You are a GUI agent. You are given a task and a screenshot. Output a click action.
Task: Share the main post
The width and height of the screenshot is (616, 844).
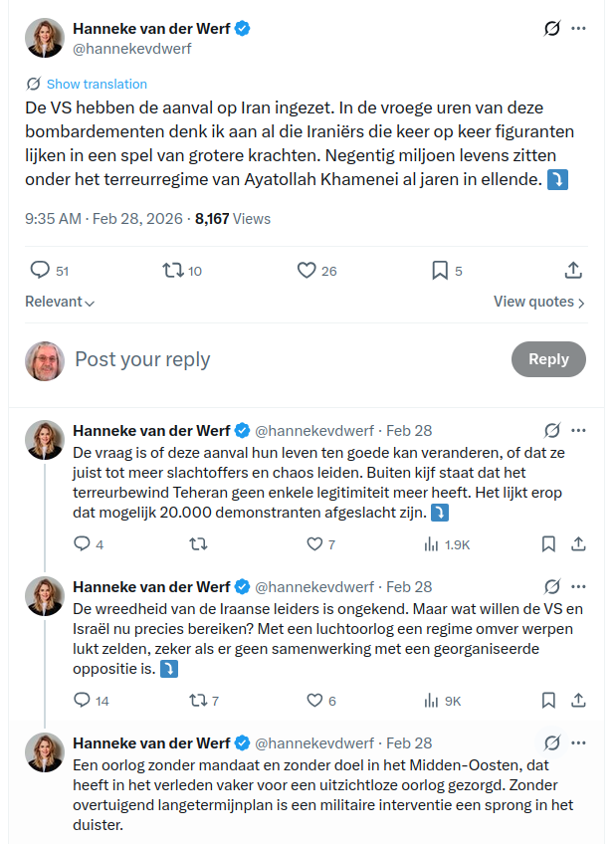(x=573, y=270)
